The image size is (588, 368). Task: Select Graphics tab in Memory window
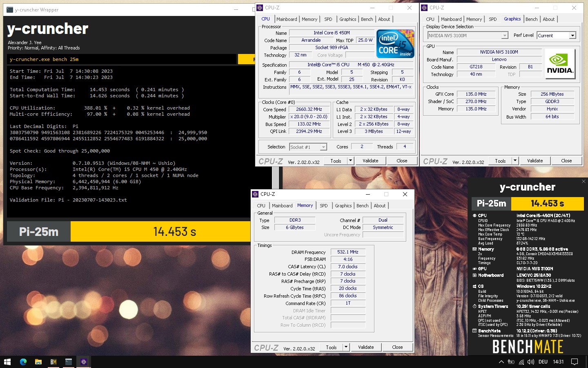(x=343, y=206)
